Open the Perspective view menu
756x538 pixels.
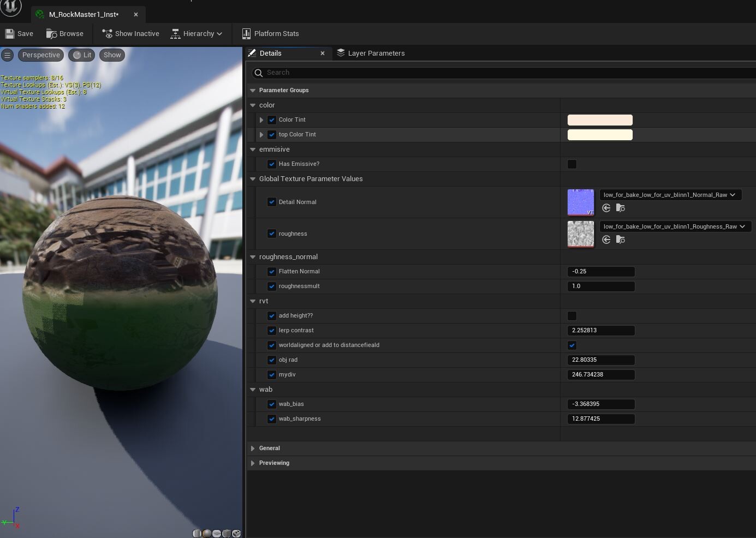[41, 55]
